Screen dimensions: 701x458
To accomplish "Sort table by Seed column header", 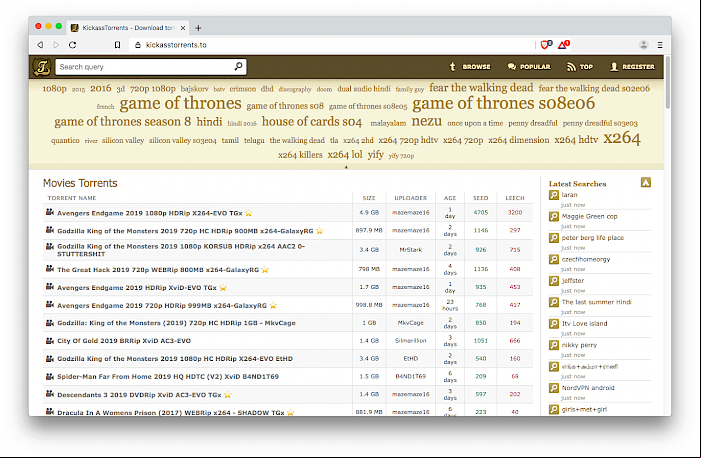I will tap(481, 198).
